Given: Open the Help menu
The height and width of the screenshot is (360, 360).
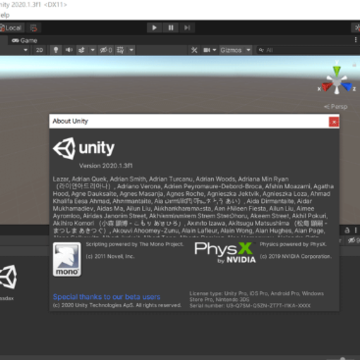Looking at the screenshot, I should point(5,15).
